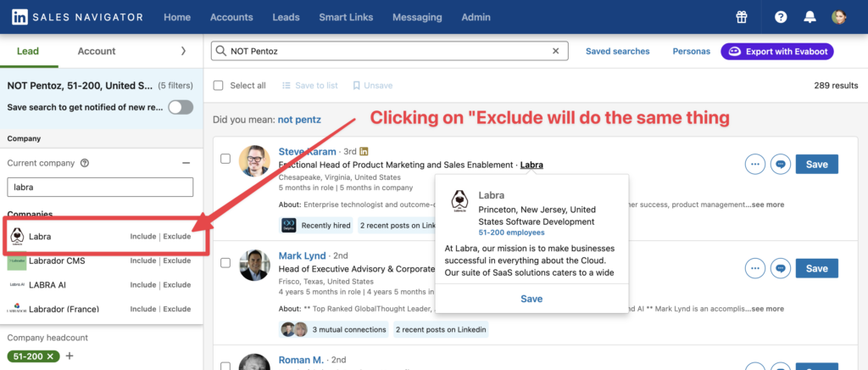
Task: Open the help question mark icon
Action: (781, 17)
